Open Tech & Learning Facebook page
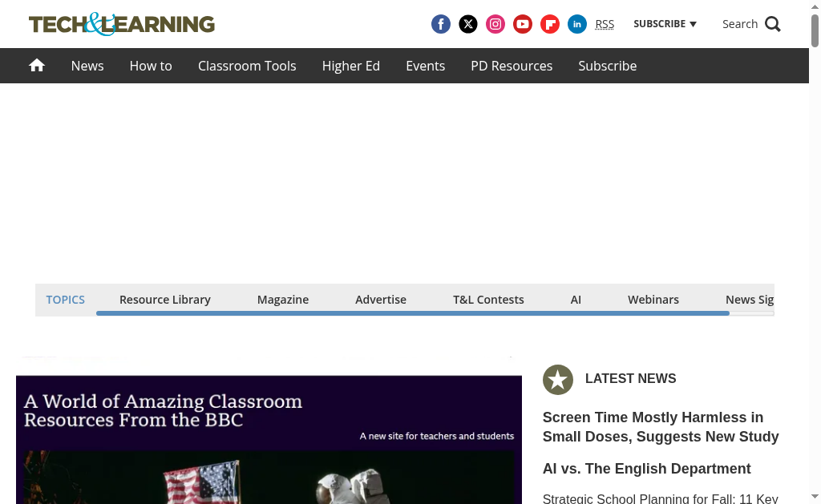Image resolution: width=821 pixels, height=504 pixels. (441, 24)
